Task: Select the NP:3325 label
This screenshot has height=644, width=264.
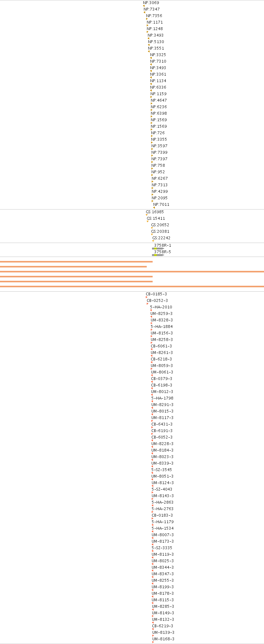Action: click(158, 55)
